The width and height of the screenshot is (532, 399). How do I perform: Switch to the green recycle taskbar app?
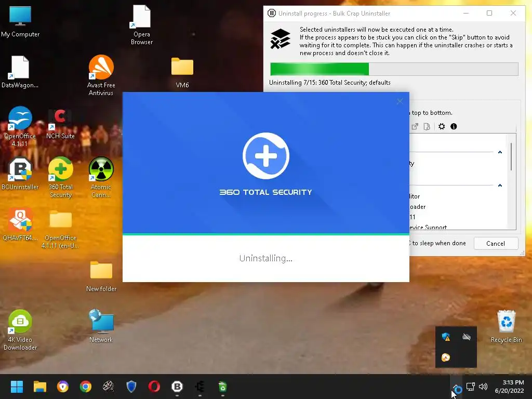click(222, 387)
